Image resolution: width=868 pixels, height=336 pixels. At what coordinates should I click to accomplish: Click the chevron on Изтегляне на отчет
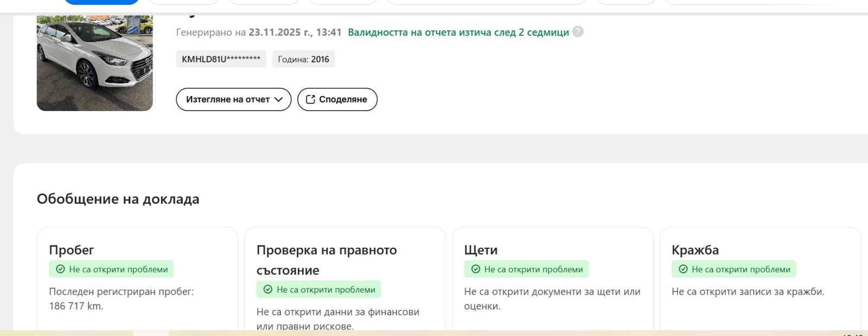[x=279, y=99]
